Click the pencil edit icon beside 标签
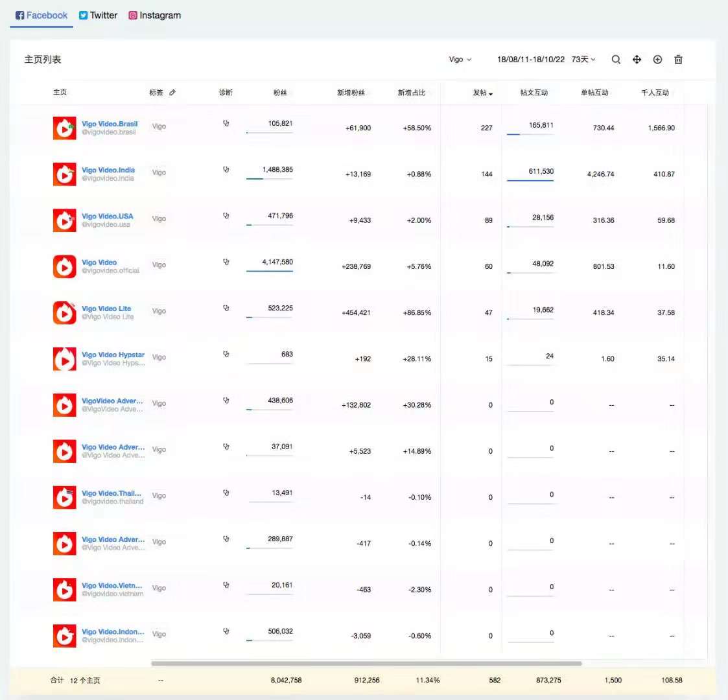This screenshot has height=700, width=728. click(172, 93)
